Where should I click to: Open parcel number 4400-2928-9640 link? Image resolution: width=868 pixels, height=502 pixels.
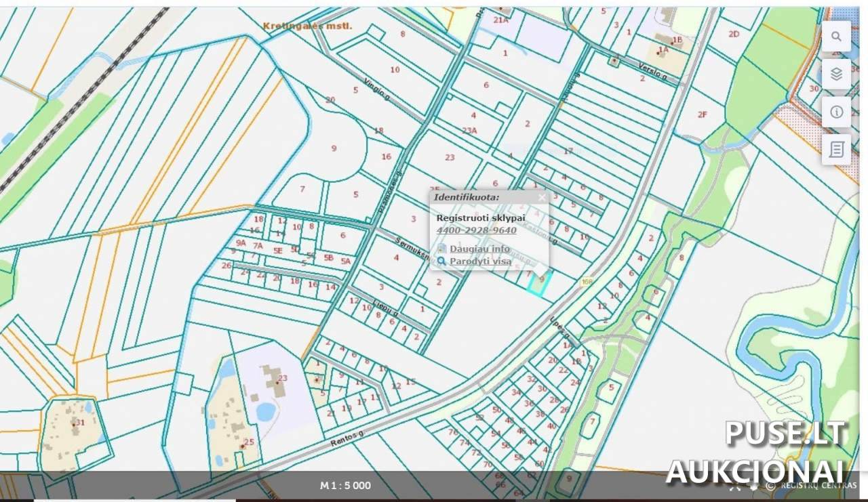[x=476, y=230]
